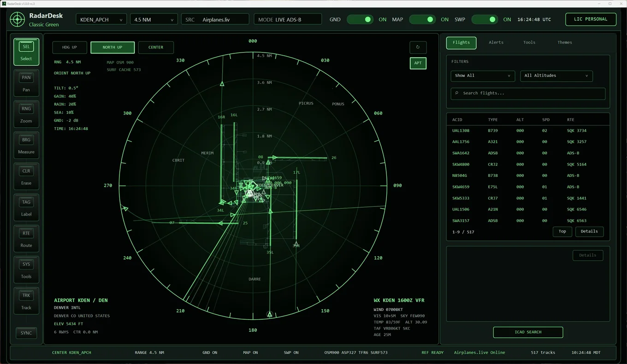Expand the All Altitudes dropdown
Image resolution: width=627 pixels, height=364 pixels.
pos(556,76)
